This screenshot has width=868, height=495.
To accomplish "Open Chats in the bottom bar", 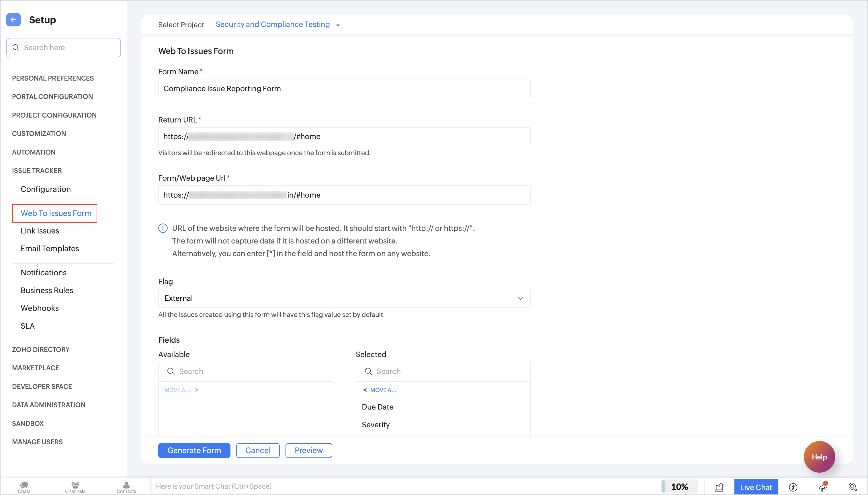I will [x=24, y=486].
